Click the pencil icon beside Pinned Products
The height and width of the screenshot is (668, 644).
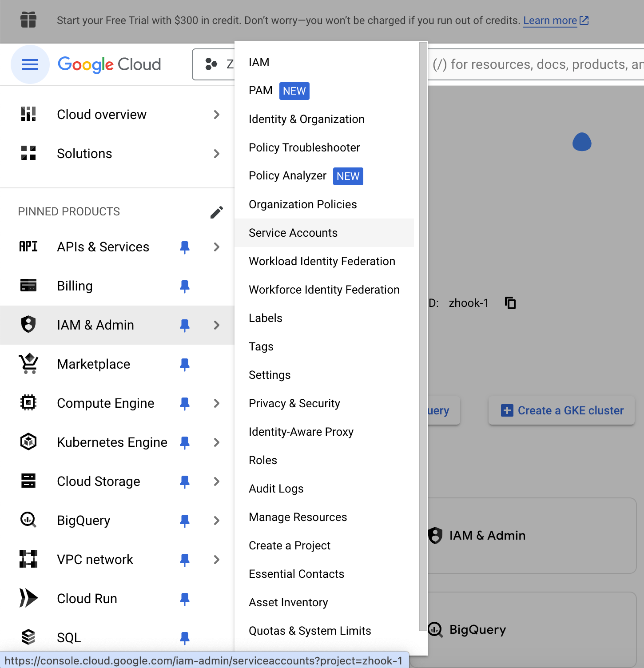pos(216,212)
